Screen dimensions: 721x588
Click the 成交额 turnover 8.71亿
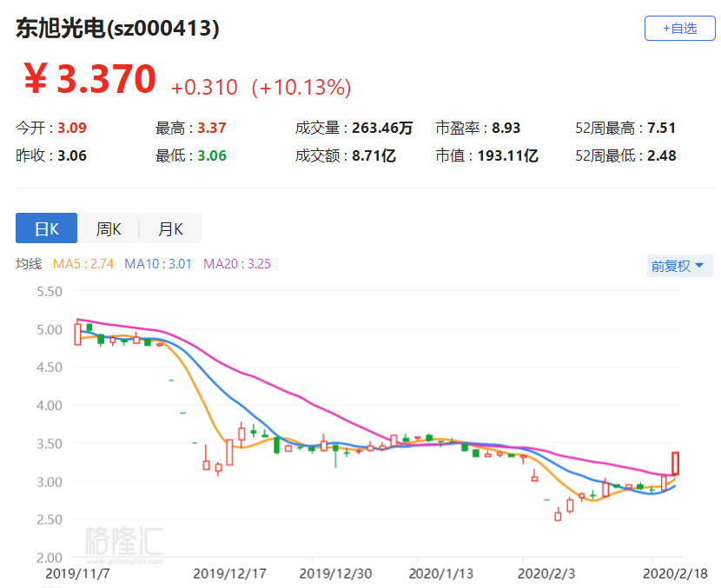pos(374,155)
